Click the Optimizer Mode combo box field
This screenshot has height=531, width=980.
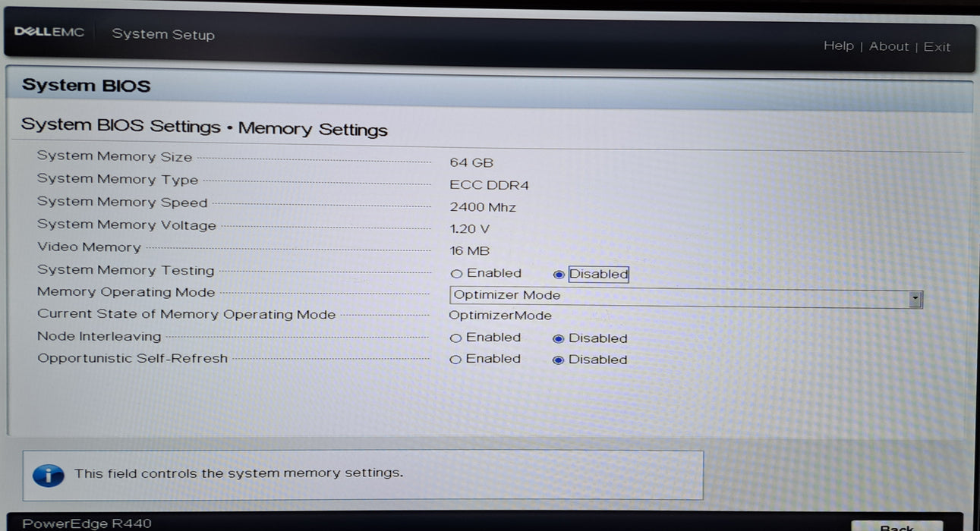[x=686, y=297]
